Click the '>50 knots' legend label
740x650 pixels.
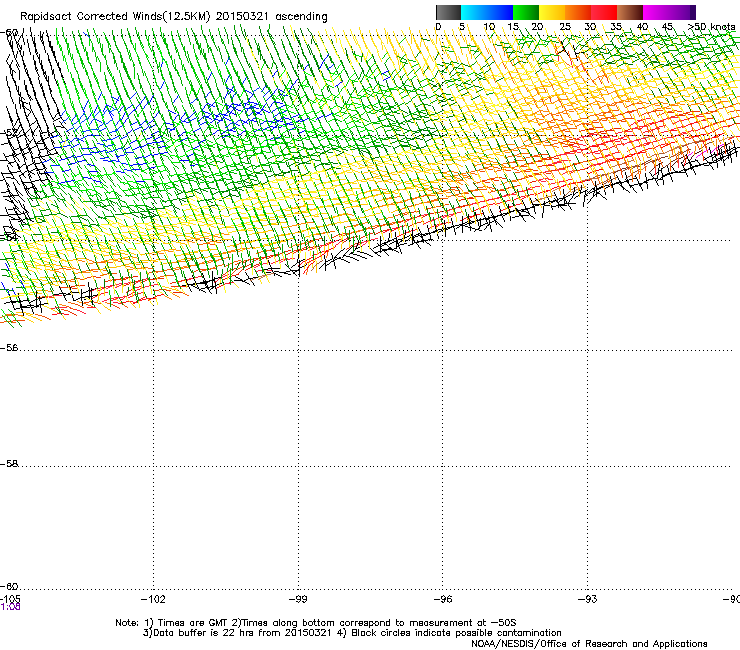coord(712,27)
